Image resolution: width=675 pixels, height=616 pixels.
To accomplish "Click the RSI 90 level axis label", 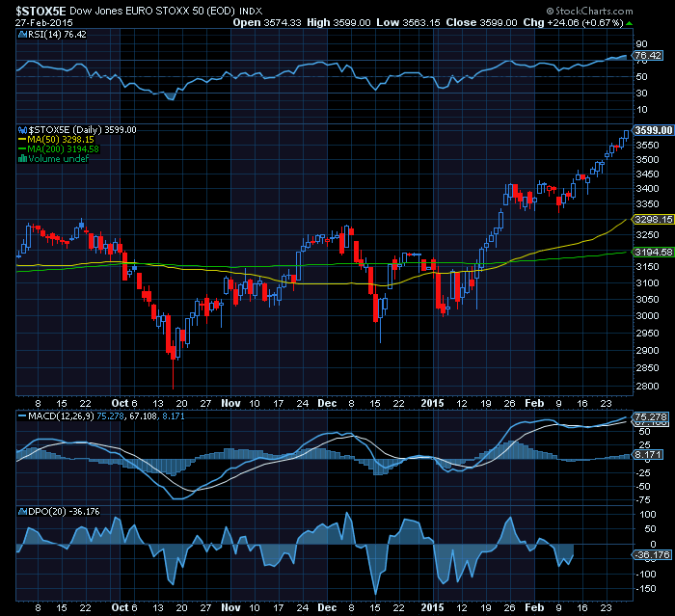I will click(x=641, y=44).
